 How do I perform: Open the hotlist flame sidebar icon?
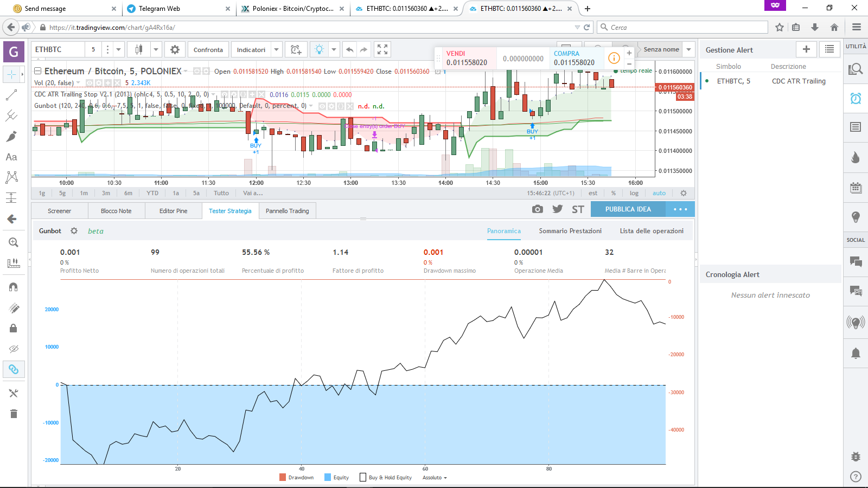[x=856, y=157]
